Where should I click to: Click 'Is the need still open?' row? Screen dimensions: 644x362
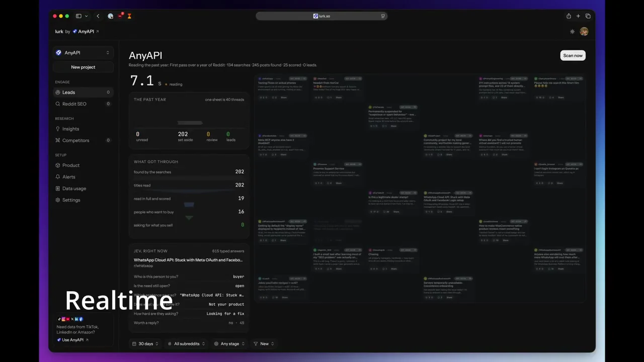[189, 286]
